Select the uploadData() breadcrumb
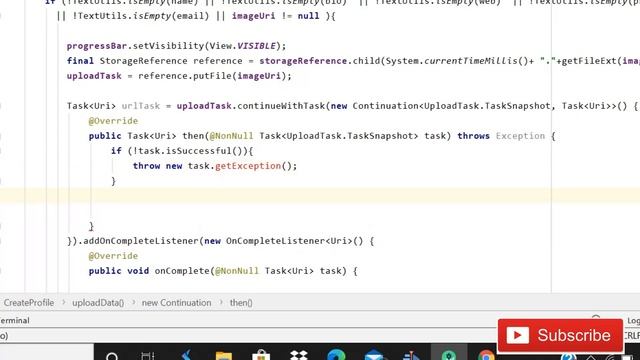640x360 pixels. pyautogui.click(x=98, y=303)
